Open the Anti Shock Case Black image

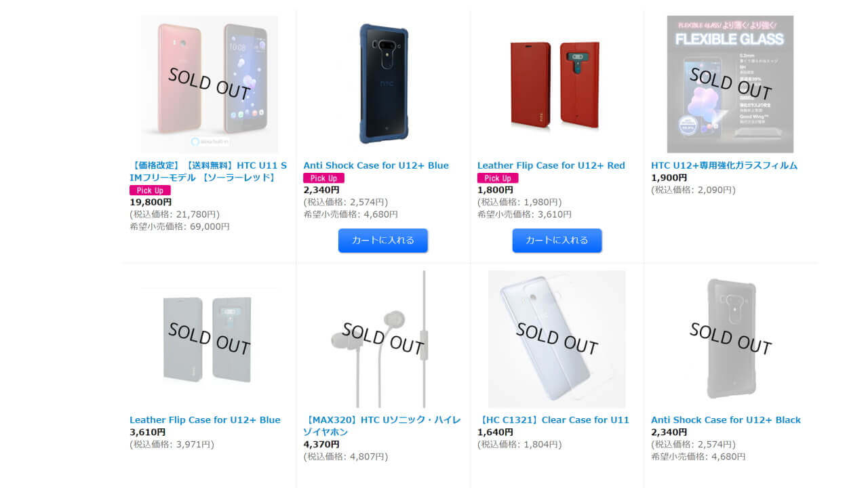pos(730,339)
